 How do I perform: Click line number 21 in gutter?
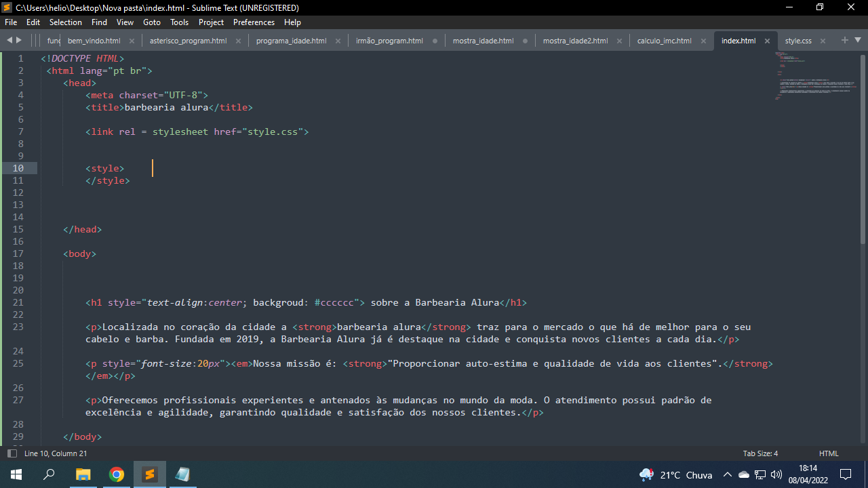18,302
